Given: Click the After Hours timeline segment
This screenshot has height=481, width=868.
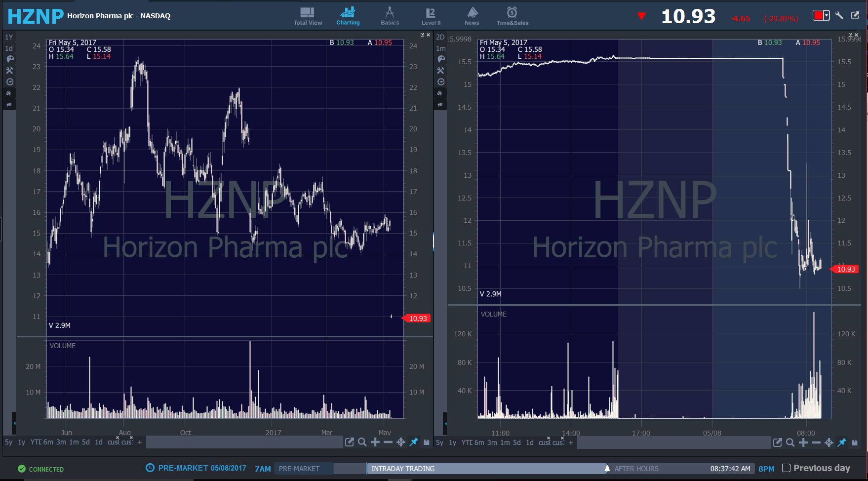Looking at the screenshot, I should (681, 469).
